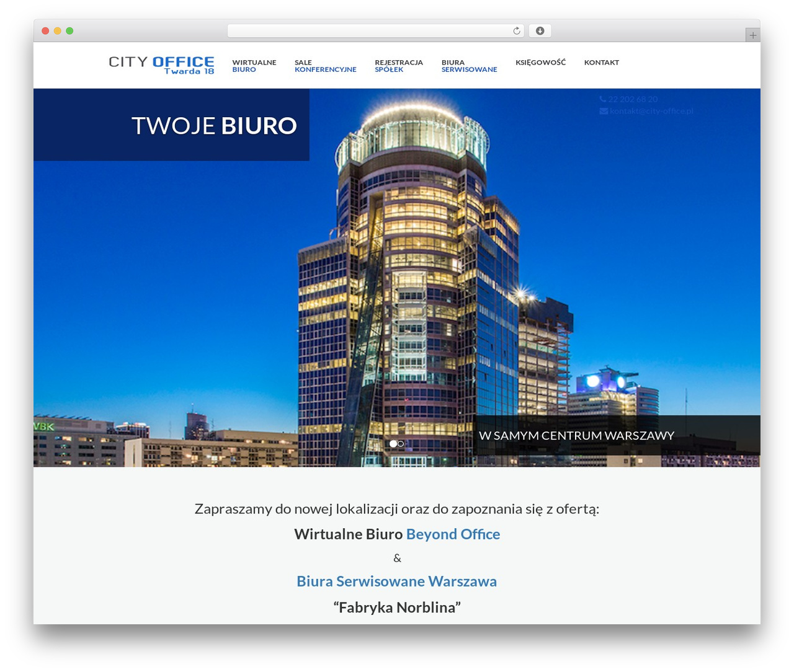Select the first slider dot
This screenshot has height=672, width=794.
[x=393, y=444]
